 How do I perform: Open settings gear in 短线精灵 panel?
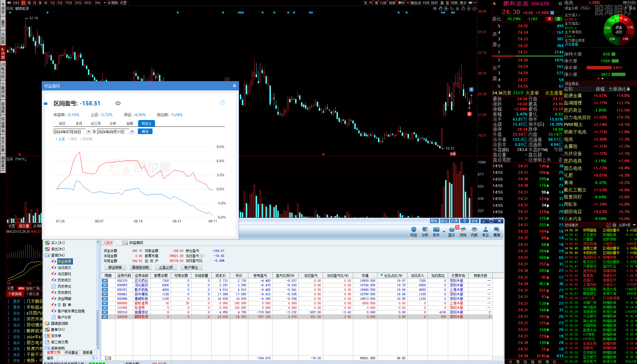pyautogui.click(x=614, y=225)
